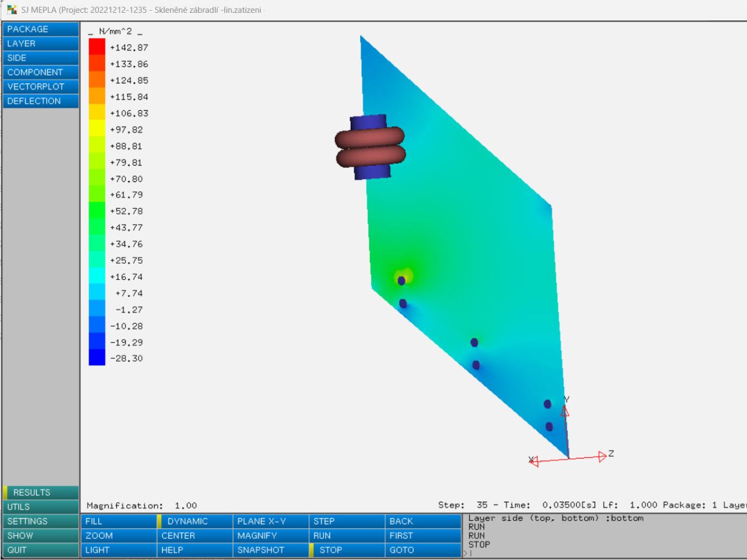The height and width of the screenshot is (560, 747).
Task: Click the green +52.78 legend swatch
Action: (97, 211)
